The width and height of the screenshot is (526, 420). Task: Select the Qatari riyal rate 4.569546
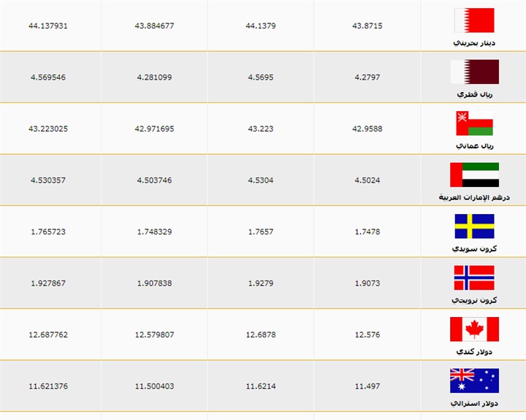(x=47, y=77)
